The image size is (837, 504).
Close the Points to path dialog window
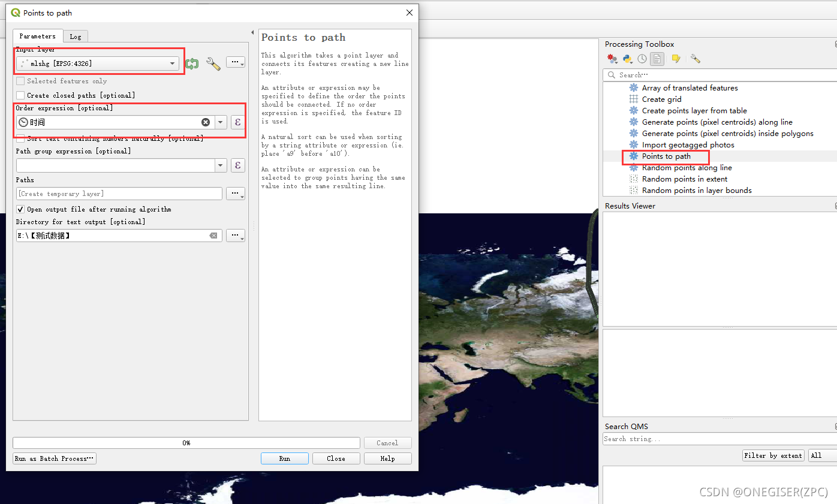coord(409,13)
